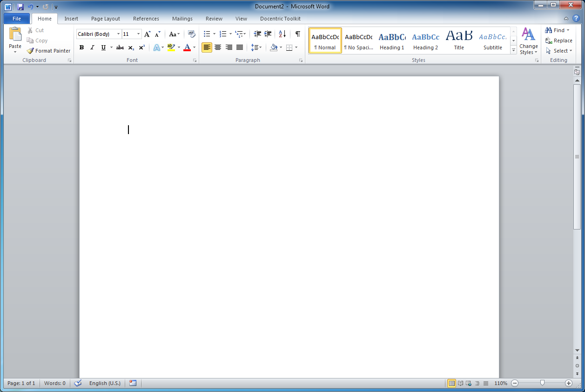This screenshot has height=392, width=585.
Task: Show paragraph marks with the pilcrow icon
Action: (297, 34)
